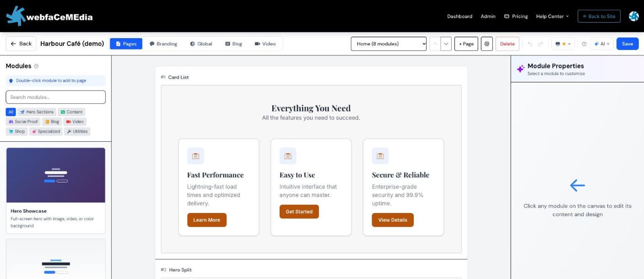Click the Module Properties sparkle icon
This screenshot has width=644, height=279.
click(520, 69)
